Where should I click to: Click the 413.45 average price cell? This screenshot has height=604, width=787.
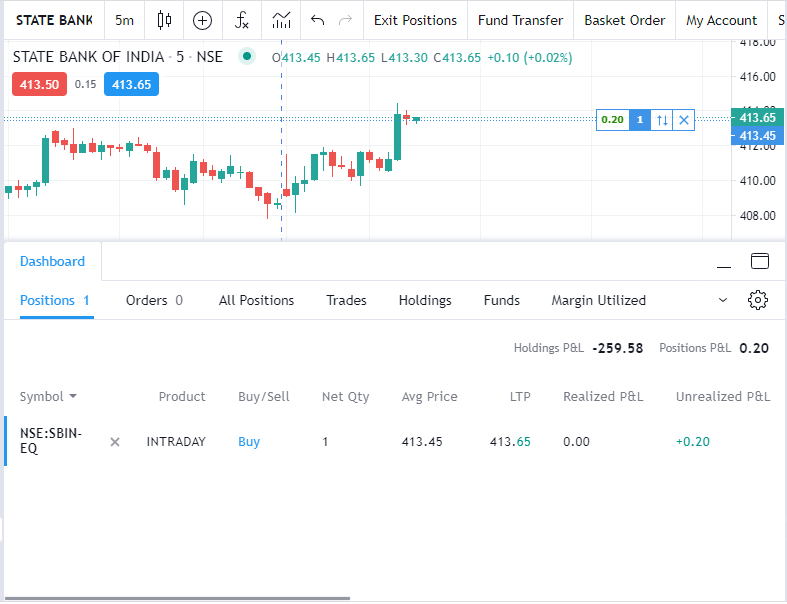422,442
